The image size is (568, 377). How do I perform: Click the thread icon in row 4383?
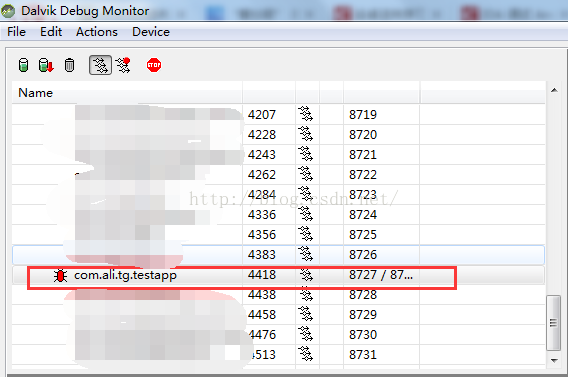[x=306, y=254]
